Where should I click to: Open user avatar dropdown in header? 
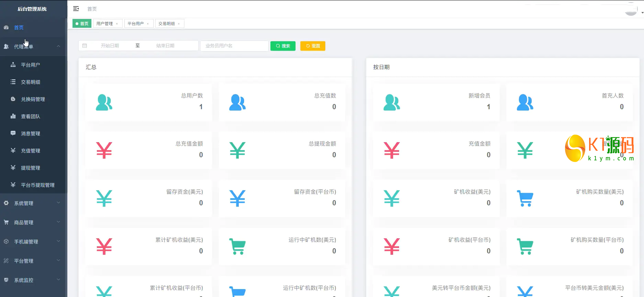coord(632,10)
